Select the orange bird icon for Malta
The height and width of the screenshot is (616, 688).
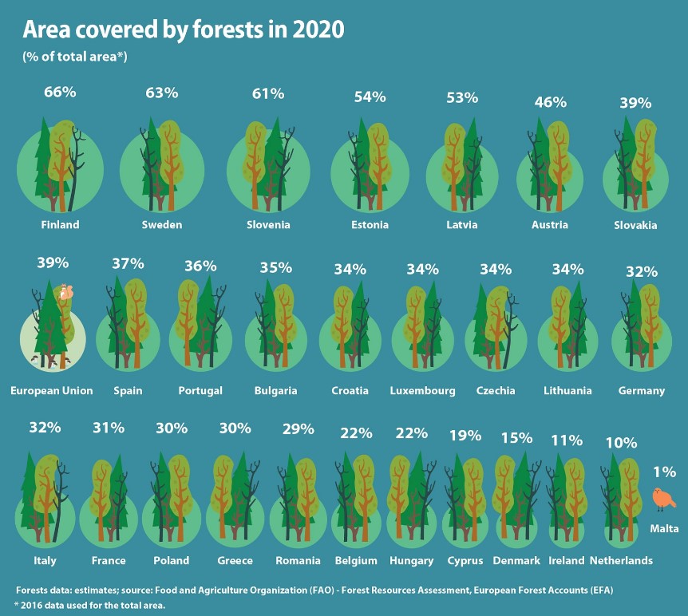(662, 500)
